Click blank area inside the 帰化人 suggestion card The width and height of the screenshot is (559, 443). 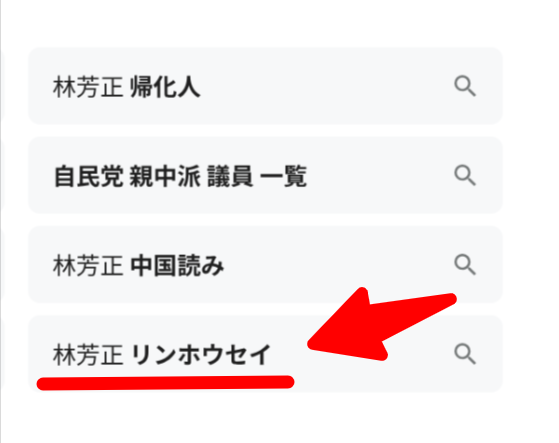(321, 86)
